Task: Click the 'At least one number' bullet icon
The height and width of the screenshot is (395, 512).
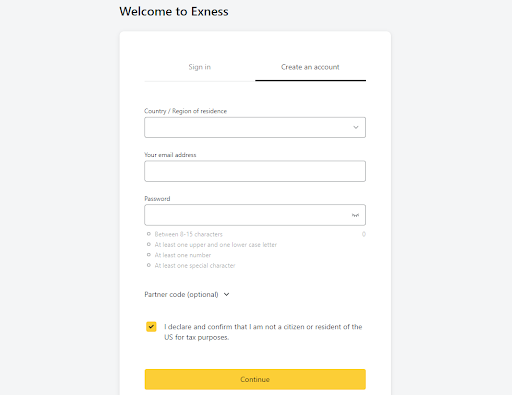Action: (149, 255)
